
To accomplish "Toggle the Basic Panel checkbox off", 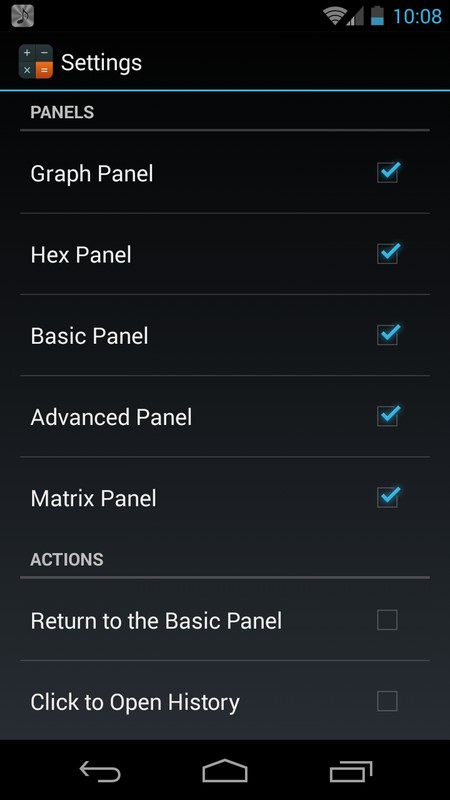I will [388, 335].
